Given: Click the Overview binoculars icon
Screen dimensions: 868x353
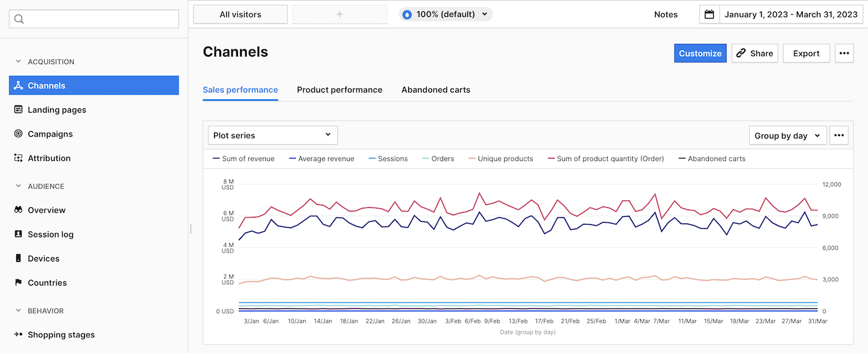Looking at the screenshot, I should (x=18, y=210).
